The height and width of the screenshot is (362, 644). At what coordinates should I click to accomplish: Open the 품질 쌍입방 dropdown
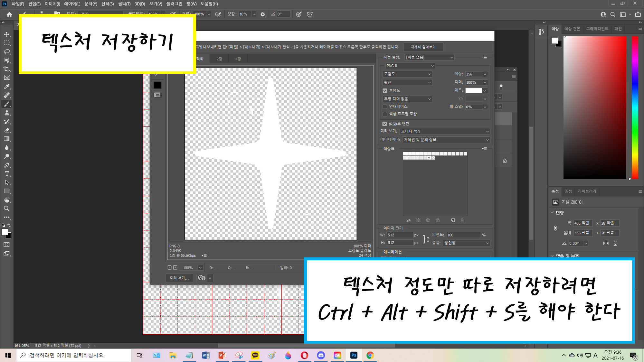(x=466, y=243)
